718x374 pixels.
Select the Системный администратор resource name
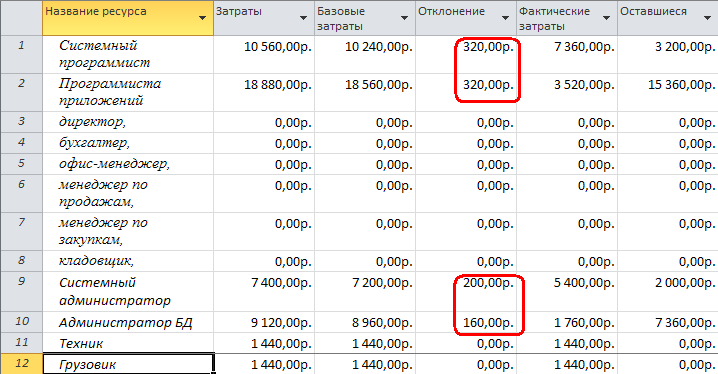(x=128, y=292)
